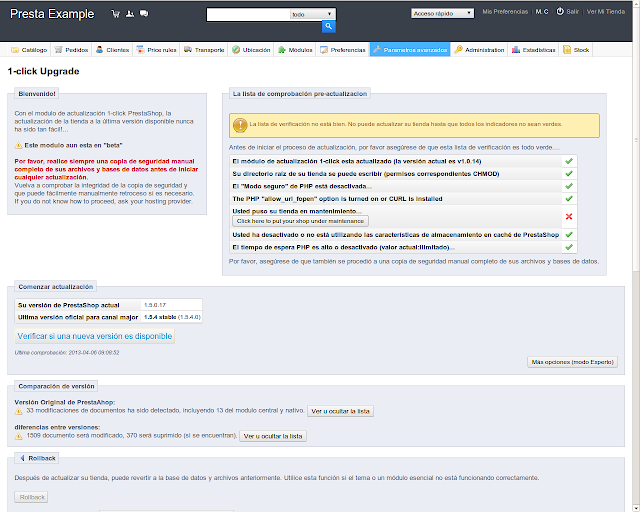Open the Acceso rápido dropdown
The height and width of the screenshot is (512, 640).
pos(442,13)
